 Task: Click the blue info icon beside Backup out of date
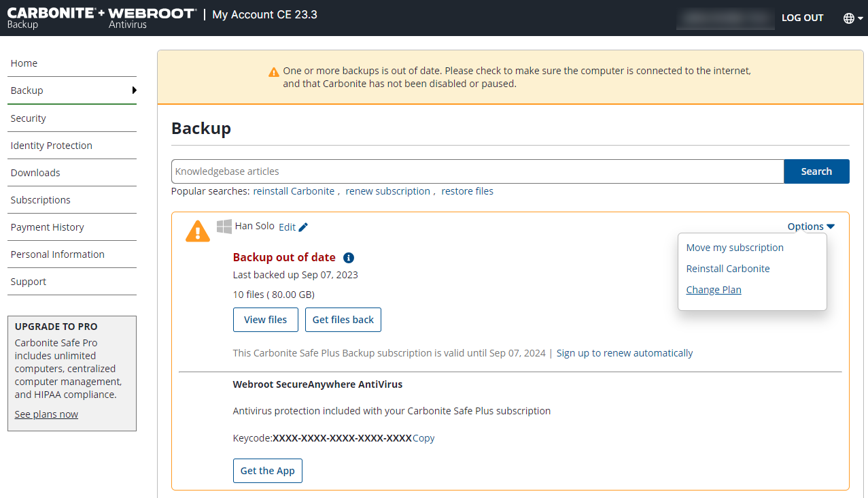click(349, 258)
